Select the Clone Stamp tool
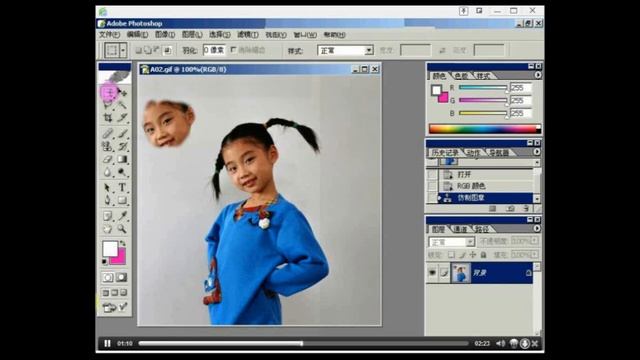The width and height of the screenshot is (640, 360). [x=108, y=146]
